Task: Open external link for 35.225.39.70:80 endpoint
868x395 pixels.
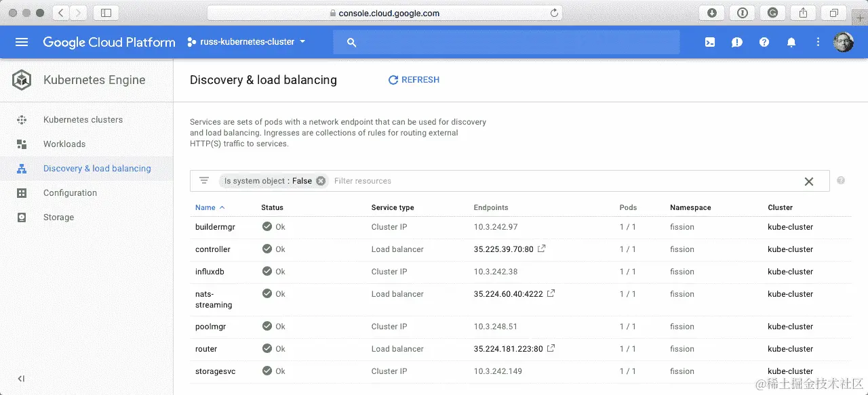Action: (x=541, y=249)
